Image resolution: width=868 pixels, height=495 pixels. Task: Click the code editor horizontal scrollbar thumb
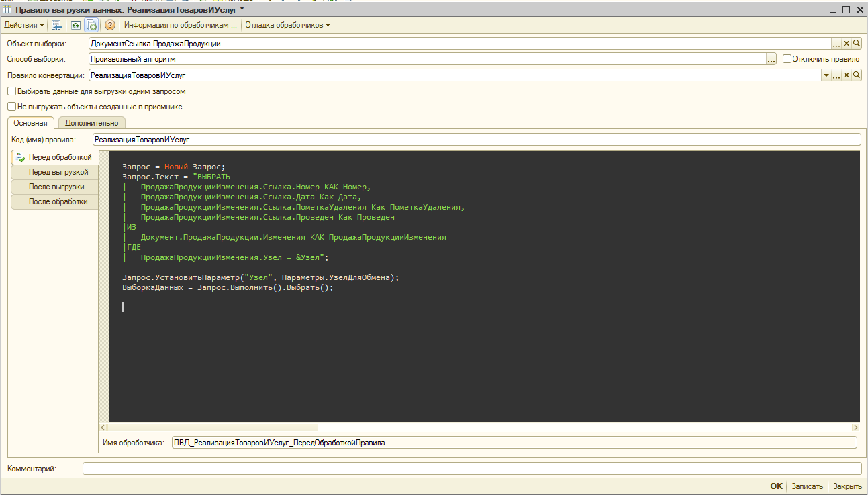[212, 427]
